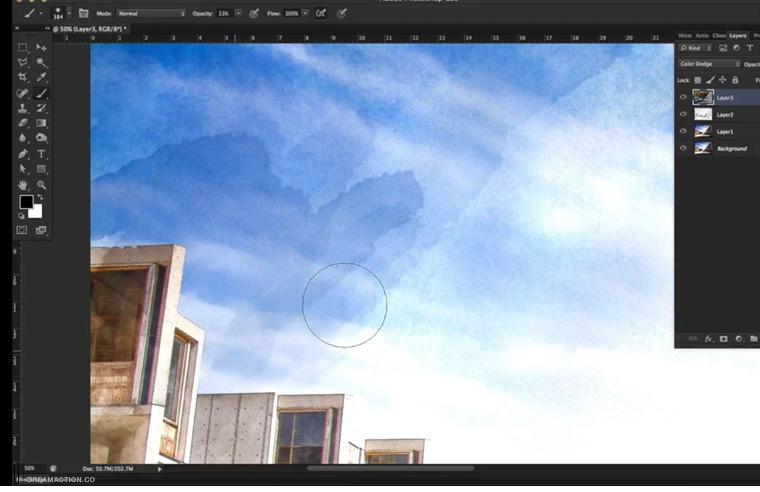This screenshot has width=760, height=492.
Task: Reset default foreground and background colors
Action: [21, 216]
